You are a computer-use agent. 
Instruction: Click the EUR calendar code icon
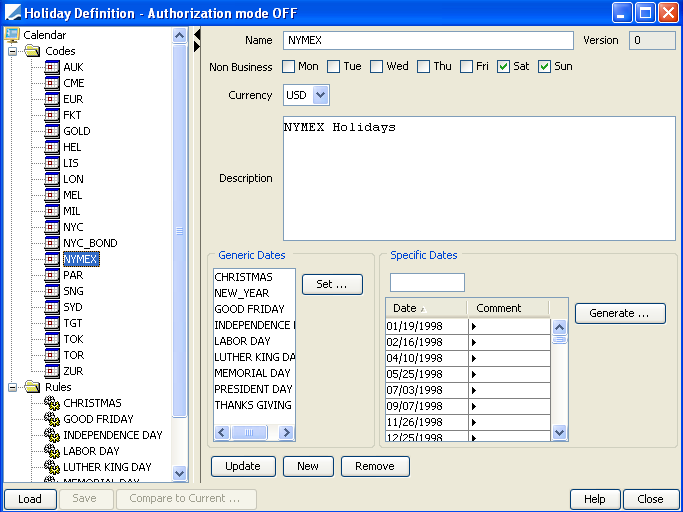52,99
